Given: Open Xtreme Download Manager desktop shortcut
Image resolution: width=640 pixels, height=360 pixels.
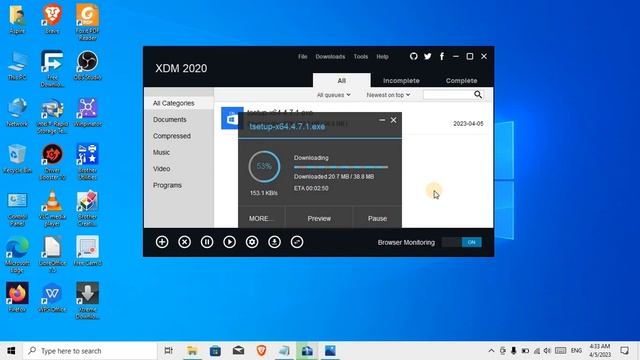Looking at the screenshot, I should [87, 300].
